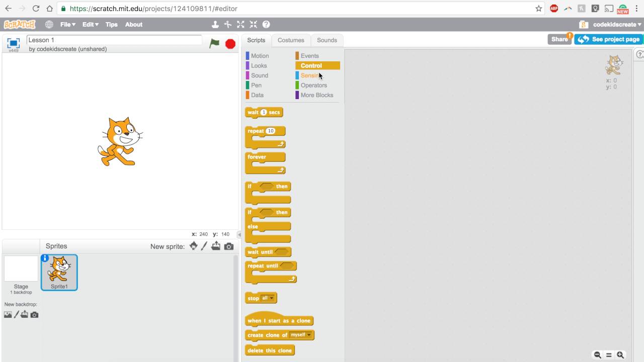The height and width of the screenshot is (362, 644).
Task: Switch to the Costumes tab
Action: pyautogui.click(x=291, y=40)
